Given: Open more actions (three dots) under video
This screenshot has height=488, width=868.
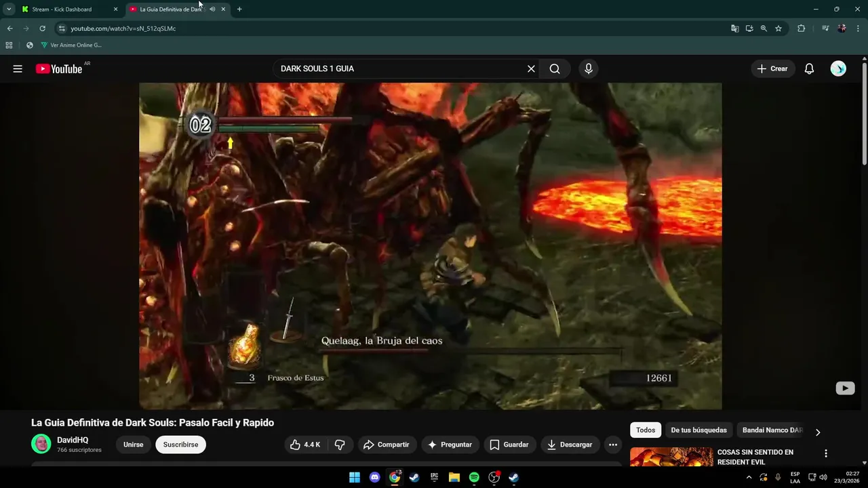Looking at the screenshot, I should [x=613, y=445].
